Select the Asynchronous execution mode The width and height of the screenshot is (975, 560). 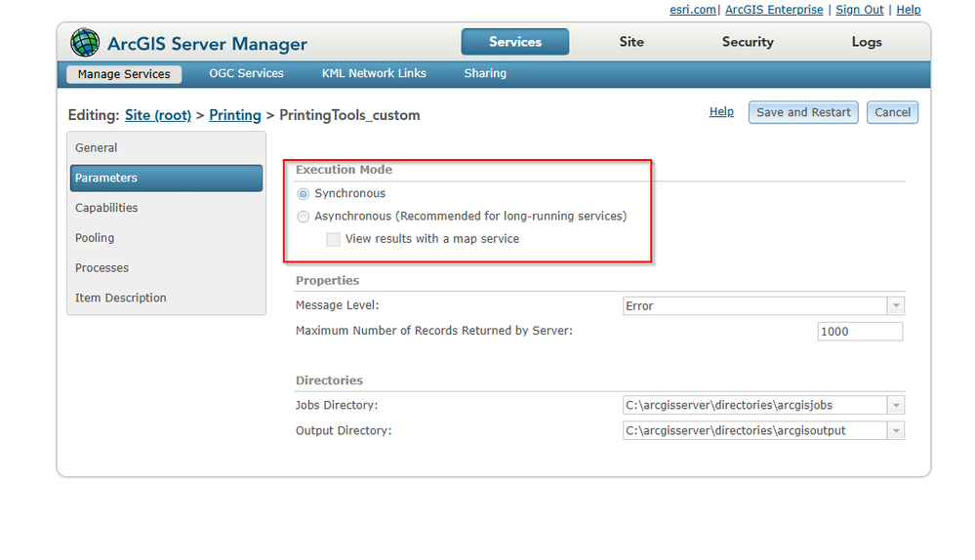click(x=303, y=217)
